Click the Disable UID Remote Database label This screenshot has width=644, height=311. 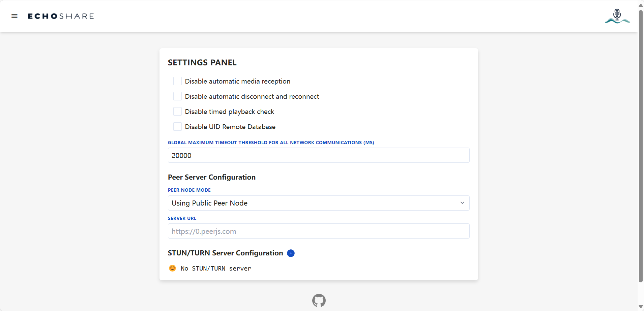(230, 127)
